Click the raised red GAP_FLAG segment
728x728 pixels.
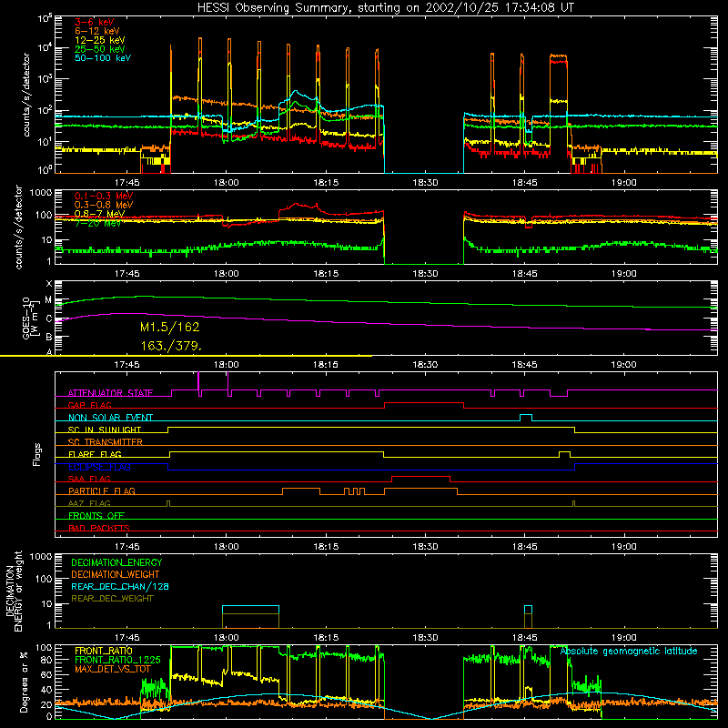(x=424, y=405)
